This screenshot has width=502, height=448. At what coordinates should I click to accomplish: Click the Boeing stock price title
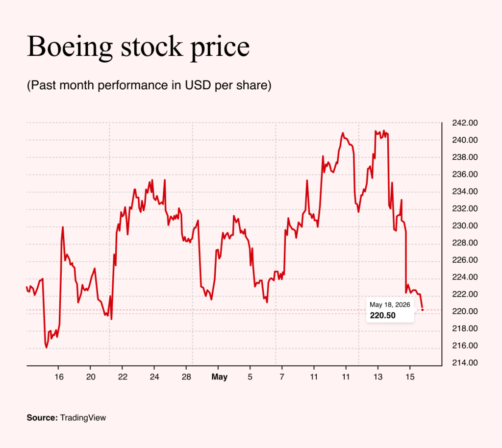[138, 47]
